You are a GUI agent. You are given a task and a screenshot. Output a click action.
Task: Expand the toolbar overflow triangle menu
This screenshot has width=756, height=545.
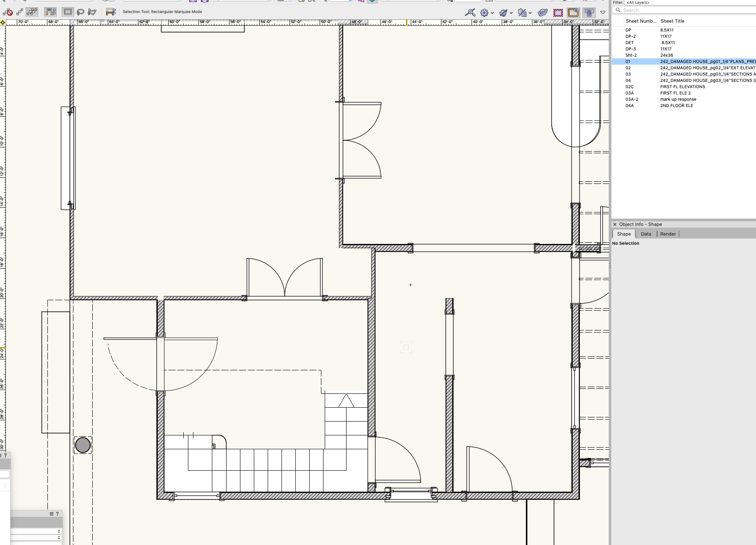pos(603,13)
